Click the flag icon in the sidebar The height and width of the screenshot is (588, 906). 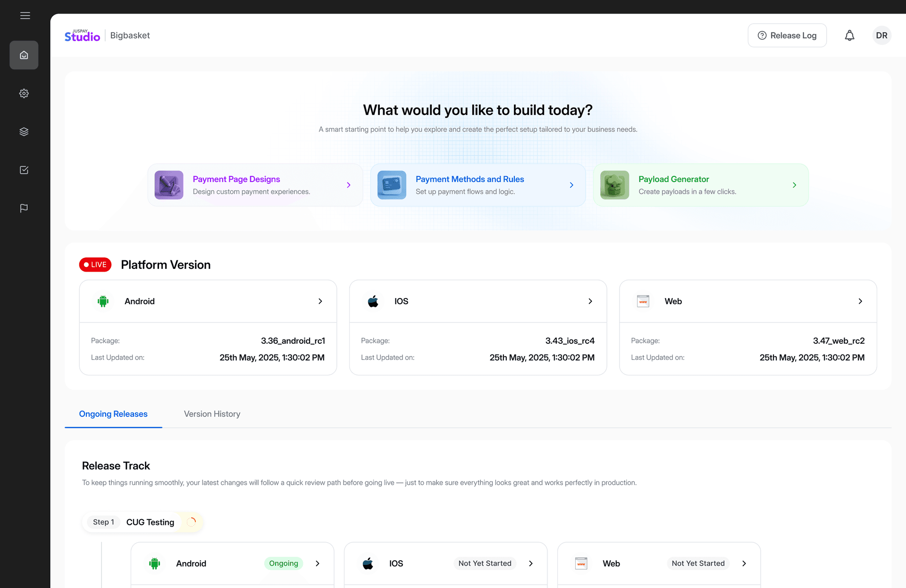pyautogui.click(x=24, y=208)
